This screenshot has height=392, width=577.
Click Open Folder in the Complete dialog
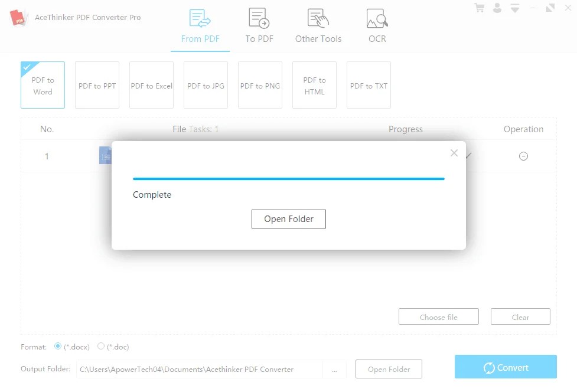pyautogui.click(x=288, y=219)
